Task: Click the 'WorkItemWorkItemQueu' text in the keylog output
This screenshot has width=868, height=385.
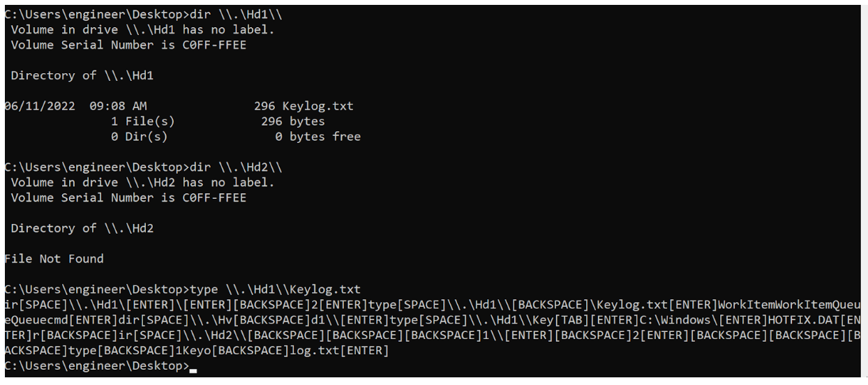Action: [791, 305]
